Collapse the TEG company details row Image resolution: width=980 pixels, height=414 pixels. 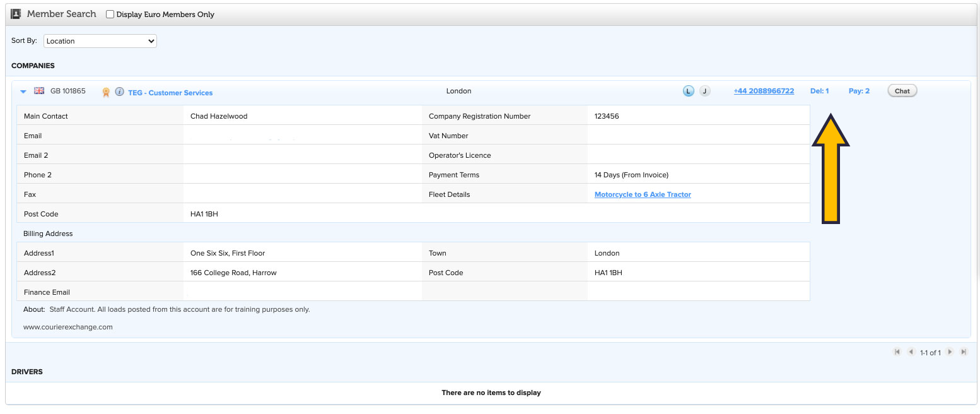(23, 92)
